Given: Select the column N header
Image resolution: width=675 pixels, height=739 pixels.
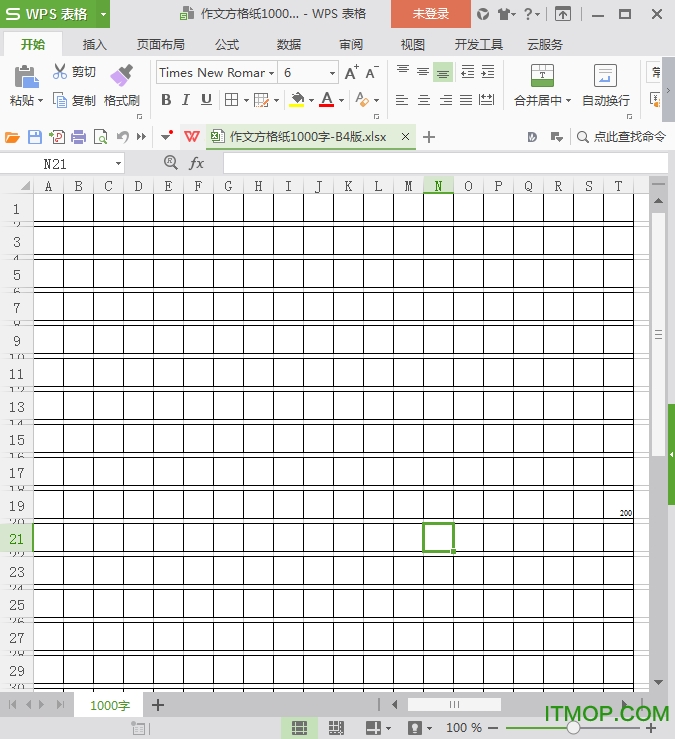Looking at the screenshot, I should click(x=438, y=186).
